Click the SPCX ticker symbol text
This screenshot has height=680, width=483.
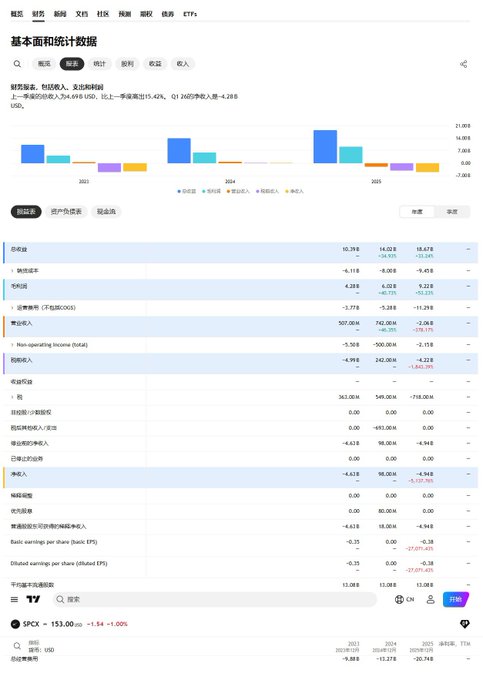click(x=31, y=624)
